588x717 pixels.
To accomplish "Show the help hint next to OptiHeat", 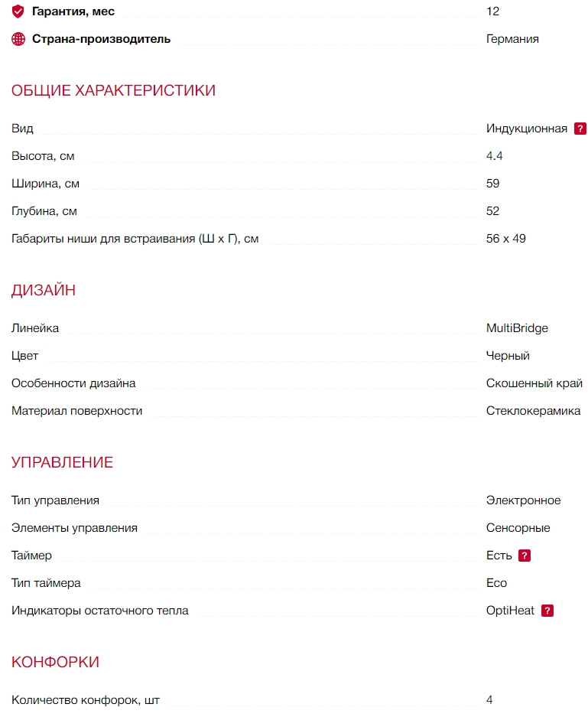I will pyautogui.click(x=547, y=611).
